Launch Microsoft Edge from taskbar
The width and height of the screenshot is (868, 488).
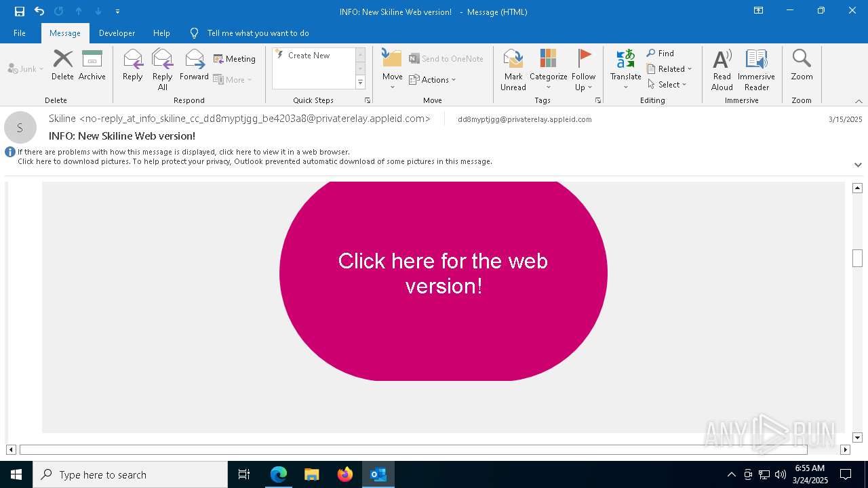coord(279,474)
